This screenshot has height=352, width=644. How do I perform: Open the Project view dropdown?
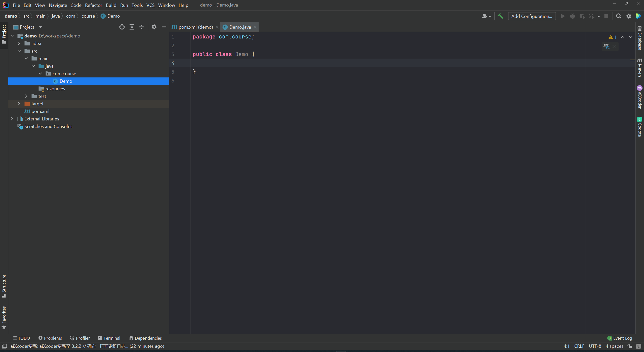coord(41,27)
